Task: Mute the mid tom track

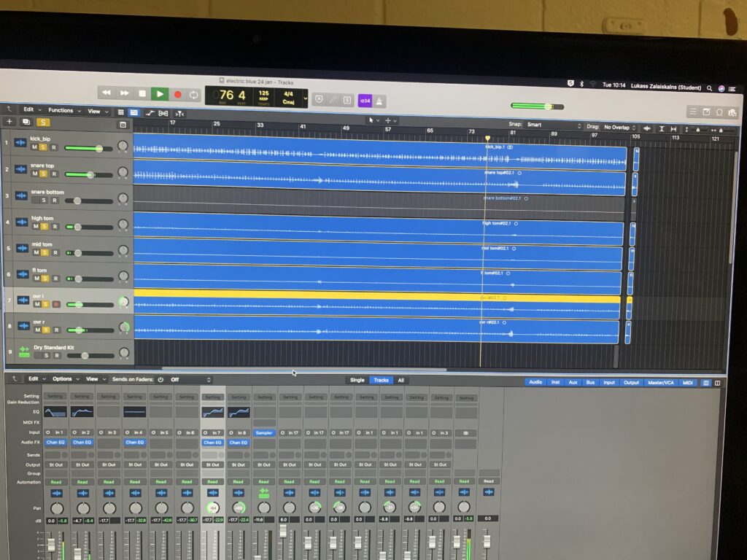Action: (x=36, y=252)
